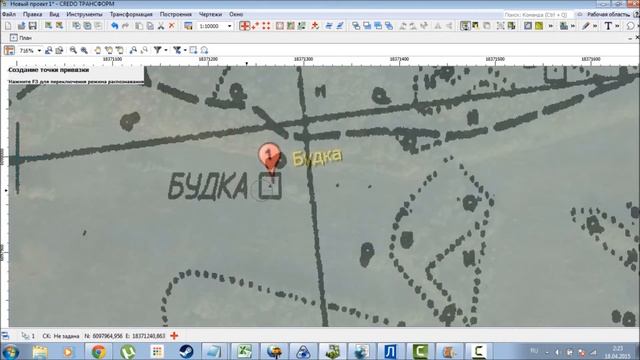
Task: Open the 1:10000 scale dropdown
Action: click(229, 26)
